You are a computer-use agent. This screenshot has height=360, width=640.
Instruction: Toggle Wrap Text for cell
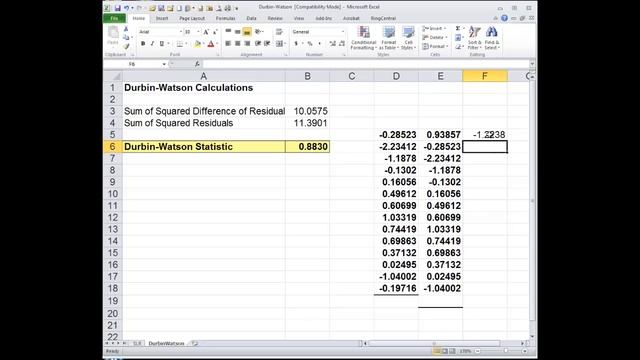point(279,31)
